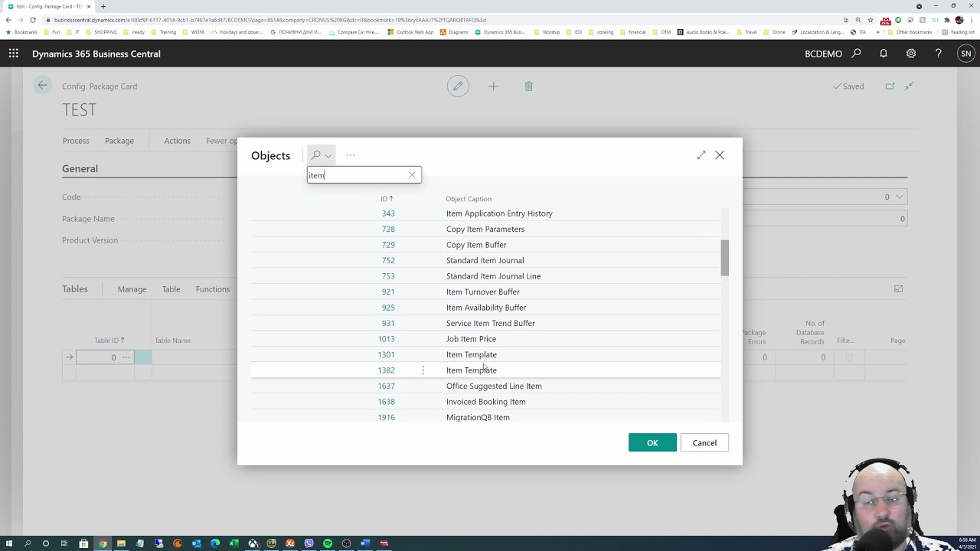Open the Business Central search magnifier
The image size is (980, 551).
pyautogui.click(x=856, y=54)
